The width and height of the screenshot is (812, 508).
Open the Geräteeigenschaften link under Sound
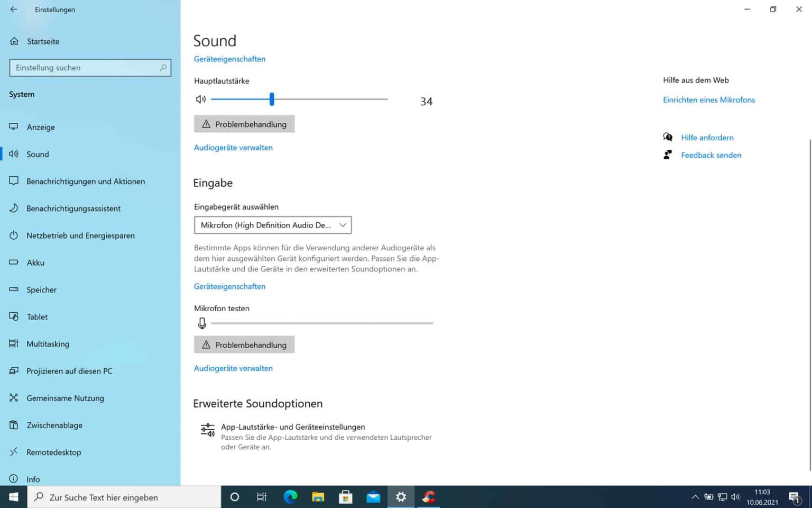tap(229, 59)
